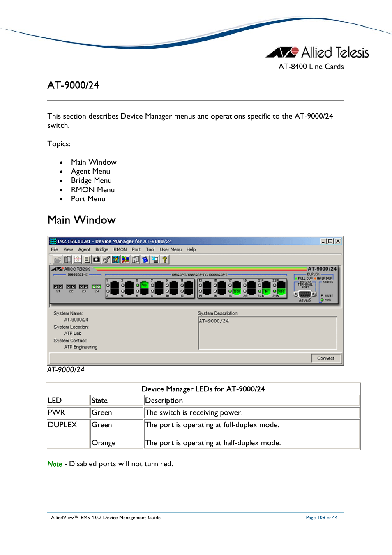Select green port 18 showing 1000
This screenshot has width=392, height=555.
[x=236, y=291]
